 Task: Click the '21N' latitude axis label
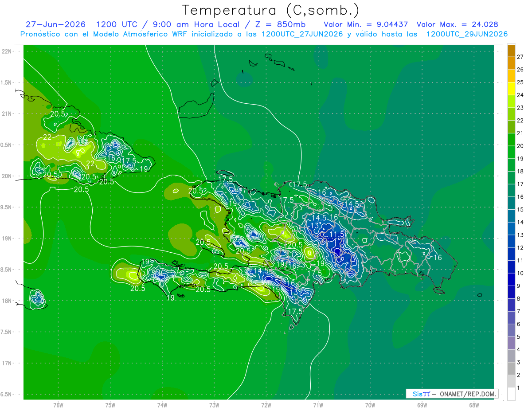point(7,114)
